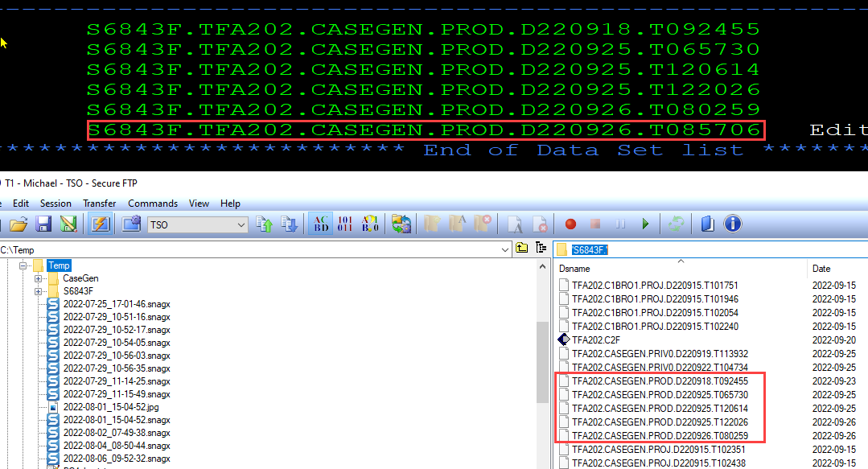868x469 pixels.
Task: Click the save floppy disk icon
Action: (x=43, y=224)
